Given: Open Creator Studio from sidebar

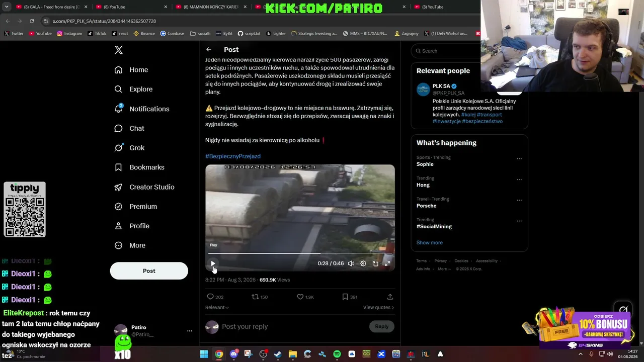Looking at the screenshot, I should point(144,187).
